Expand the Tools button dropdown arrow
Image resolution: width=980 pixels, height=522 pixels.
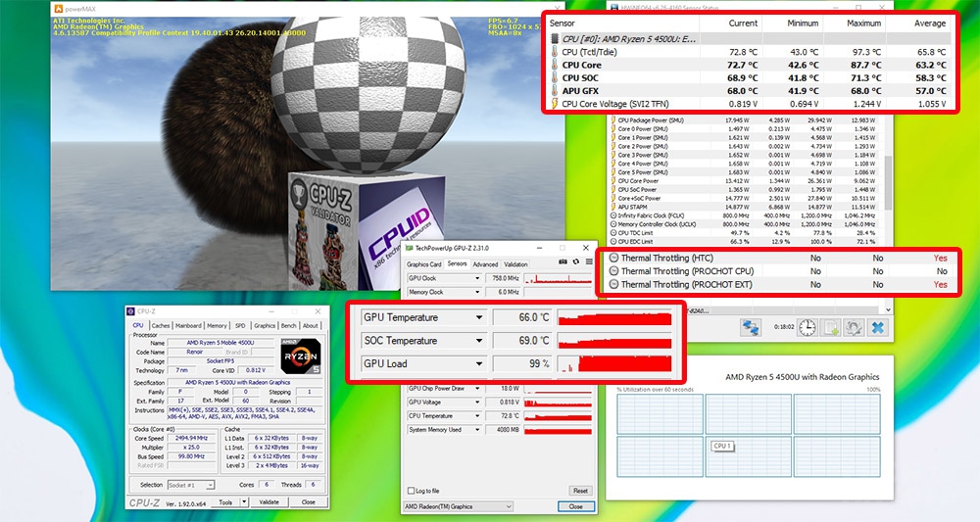pyautogui.click(x=244, y=502)
